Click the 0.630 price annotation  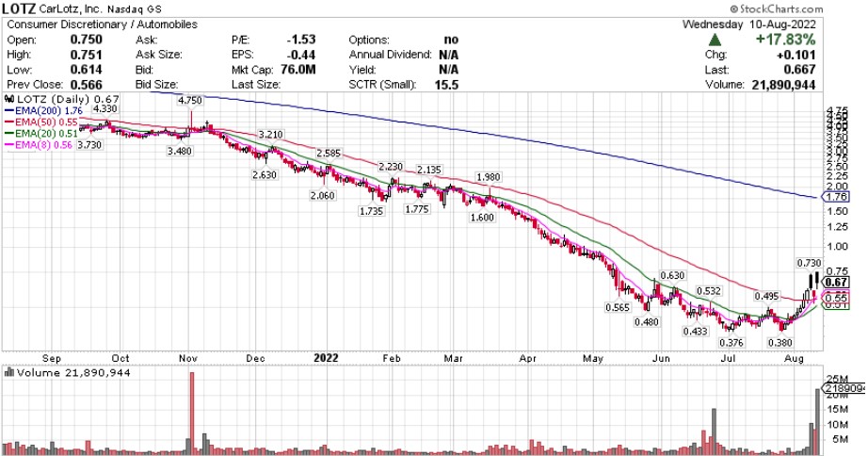[672, 275]
